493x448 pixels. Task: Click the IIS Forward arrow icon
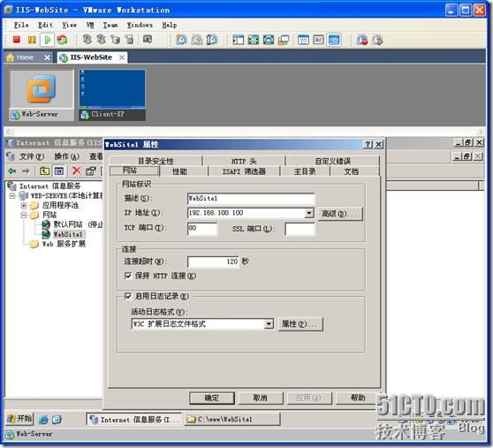27,171
